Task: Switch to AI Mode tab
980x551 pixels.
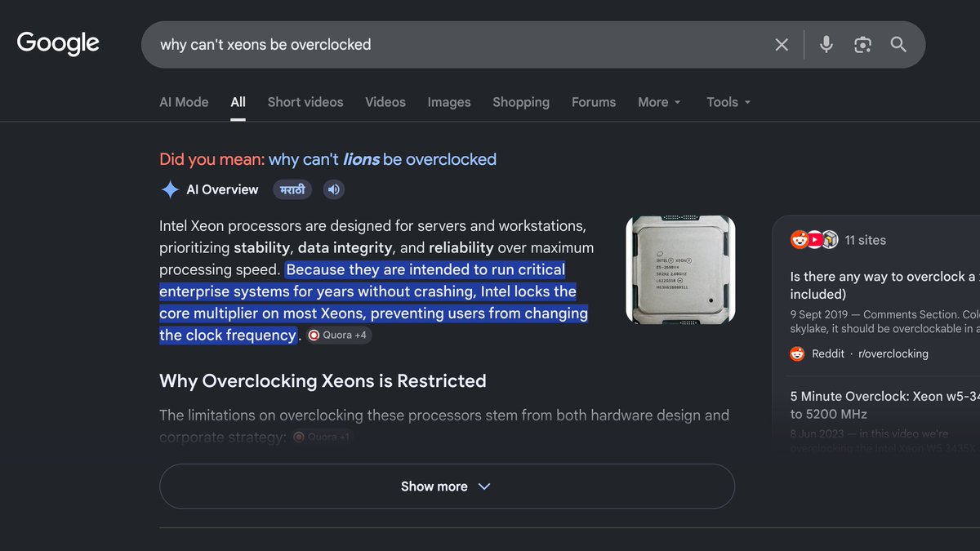Action: (x=184, y=102)
